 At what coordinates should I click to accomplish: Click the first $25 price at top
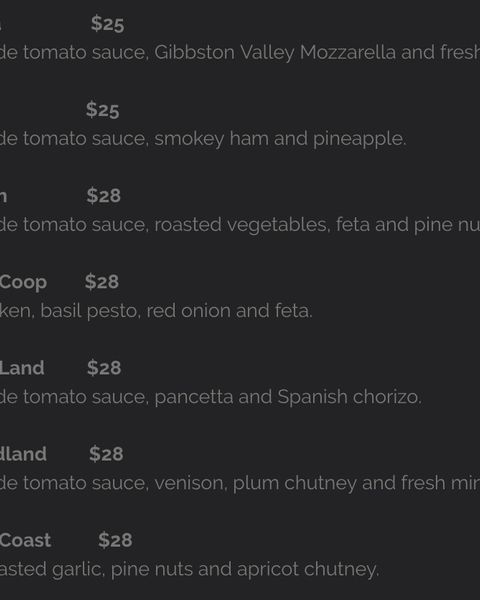click(x=108, y=24)
